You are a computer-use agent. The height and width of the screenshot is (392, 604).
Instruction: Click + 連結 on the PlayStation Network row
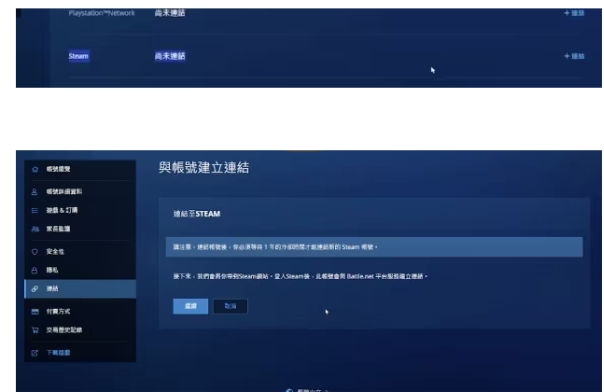(574, 13)
